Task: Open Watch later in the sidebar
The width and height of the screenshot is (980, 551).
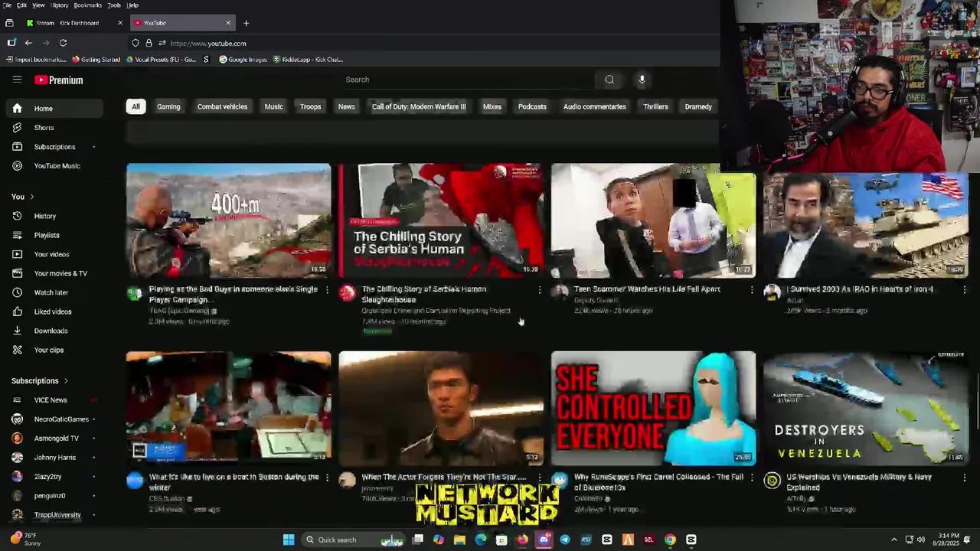Action: (51, 292)
